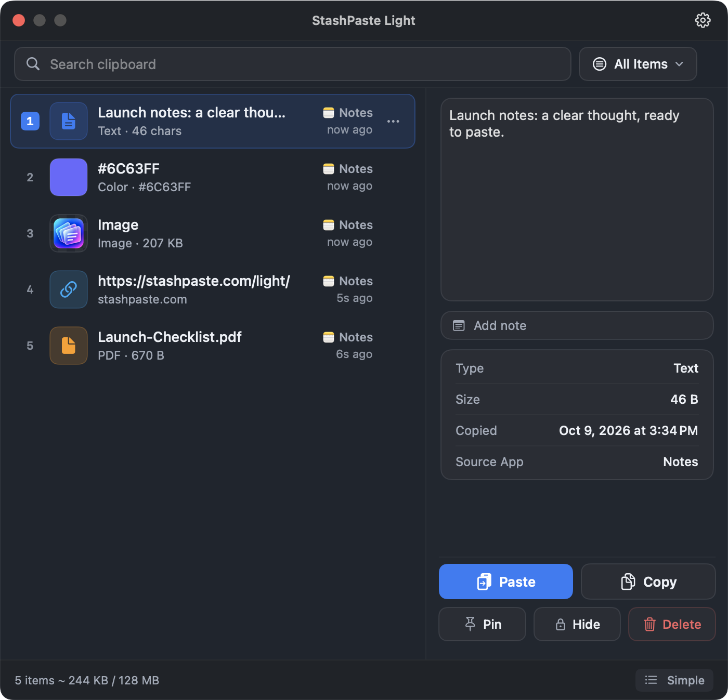Select the item titled Image

(x=213, y=233)
